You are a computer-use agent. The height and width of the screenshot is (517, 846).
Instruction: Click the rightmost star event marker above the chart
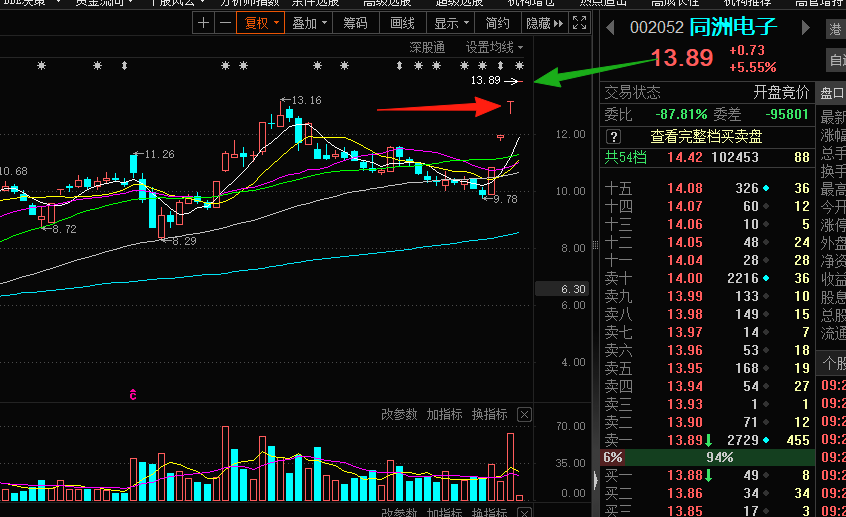tap(519, 66)
